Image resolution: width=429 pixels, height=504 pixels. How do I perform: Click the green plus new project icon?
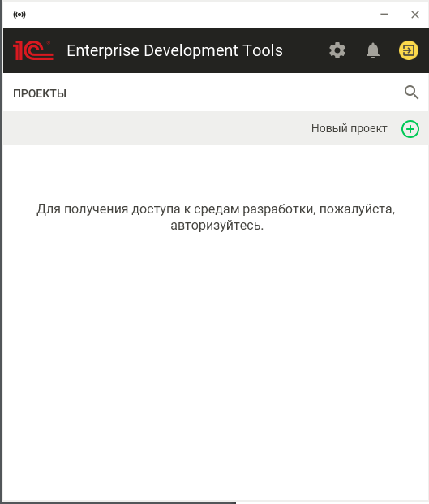click(410, 129)
